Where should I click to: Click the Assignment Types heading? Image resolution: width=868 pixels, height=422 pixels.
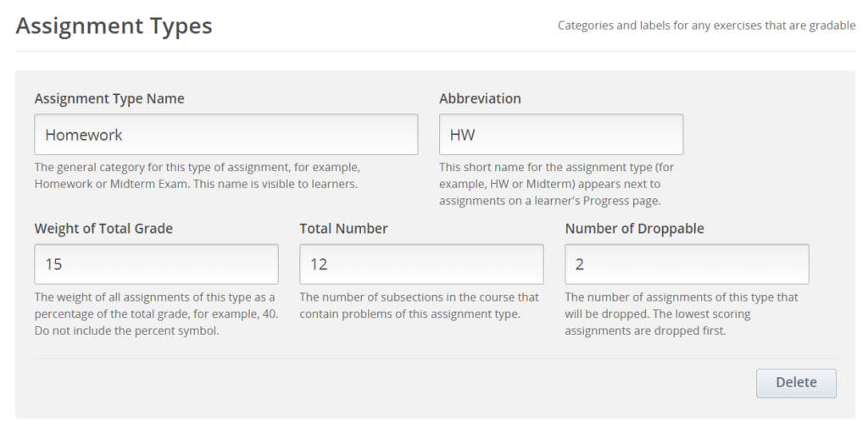click(x=114, y=26)
